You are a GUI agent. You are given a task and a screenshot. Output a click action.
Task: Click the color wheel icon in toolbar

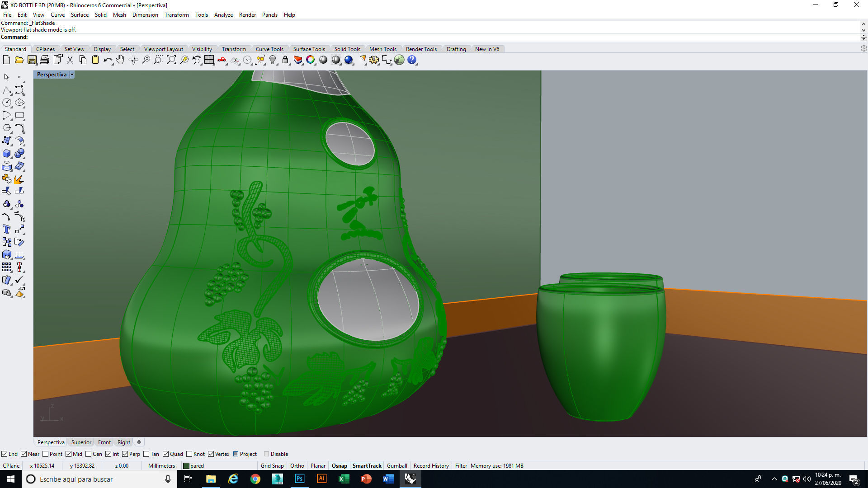click(x=311, y=60)
